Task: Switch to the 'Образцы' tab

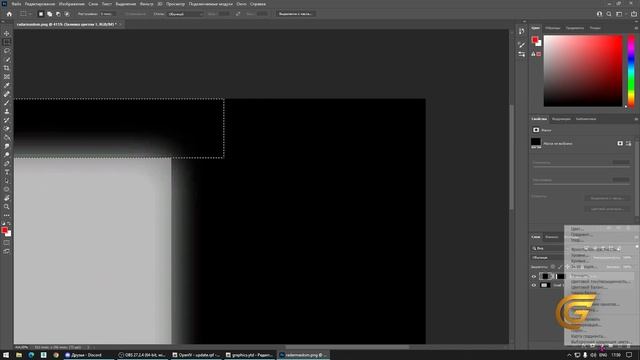Action: 553,28
